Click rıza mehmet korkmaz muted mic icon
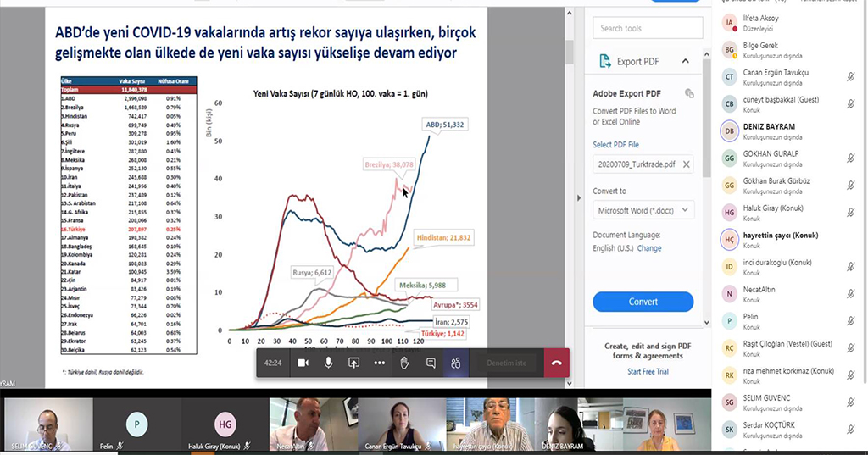This screenshot has width=868, height=455. coord(851,375)
